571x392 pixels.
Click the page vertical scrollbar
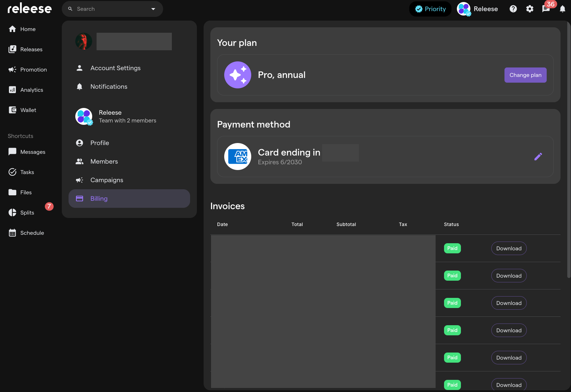tap(569, 150)
